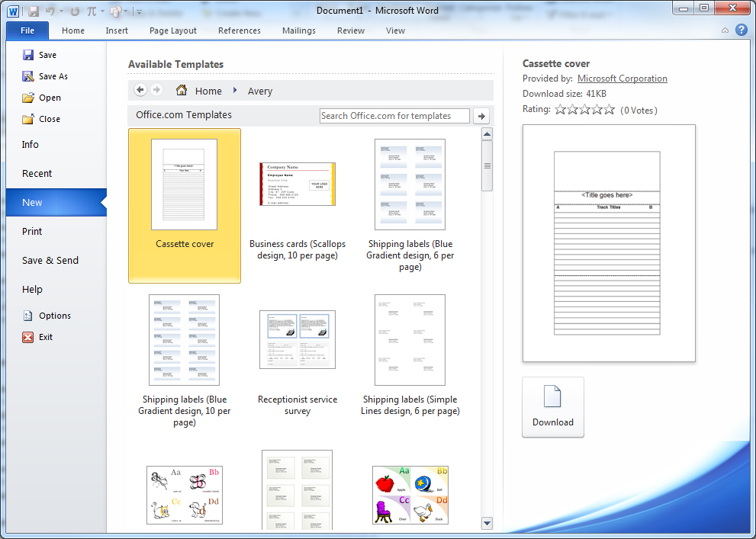Open Options from the Backstage menu
The image size is (756, 539).
[x=47, y=316]
